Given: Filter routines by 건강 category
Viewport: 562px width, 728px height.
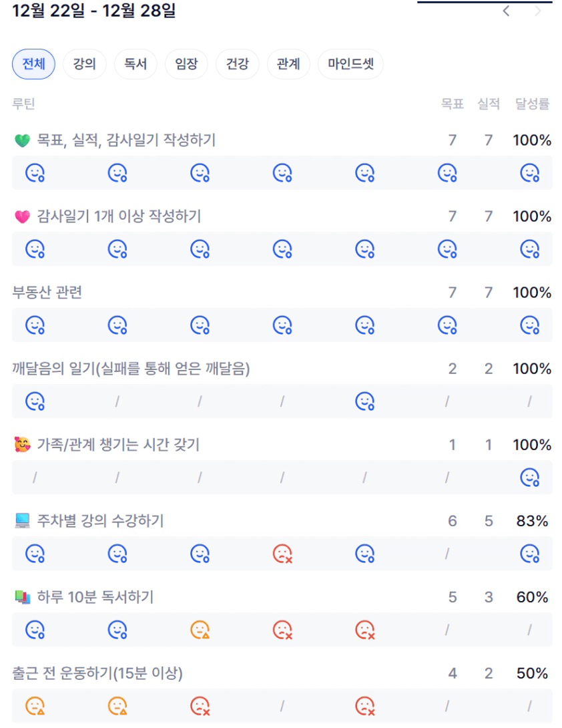Looking at the screenshot, I should [237, 64].
